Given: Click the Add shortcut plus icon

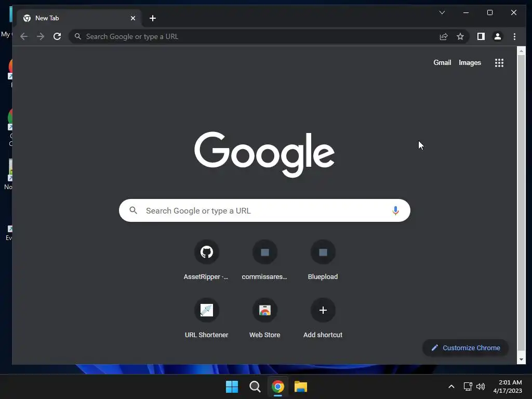Looking at the screenshot, I should [323, 310].
